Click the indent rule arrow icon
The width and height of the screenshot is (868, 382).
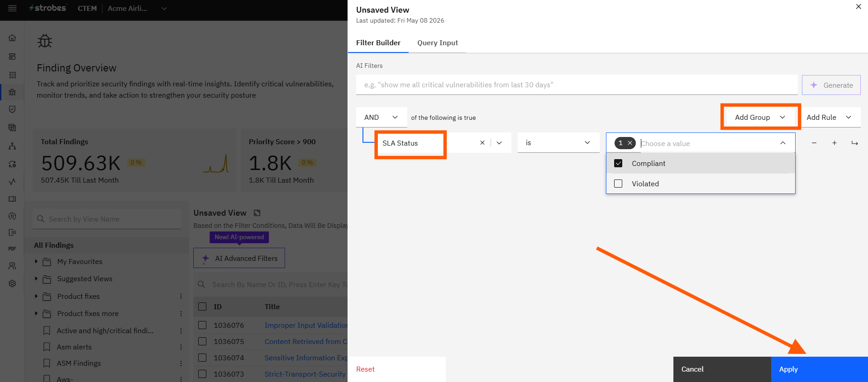click(854, 143)
